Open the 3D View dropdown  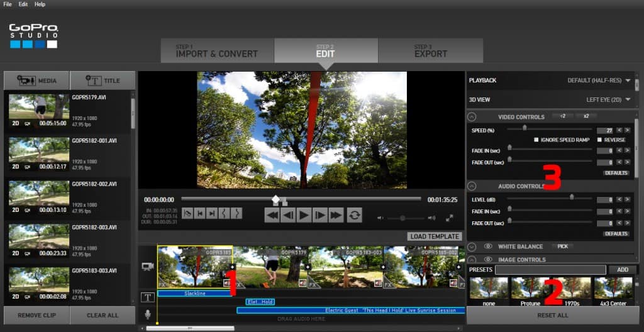click(x=628, y=99)
